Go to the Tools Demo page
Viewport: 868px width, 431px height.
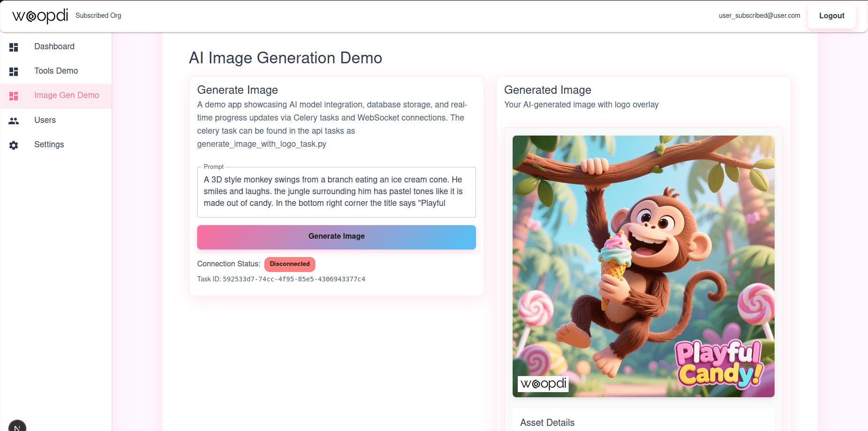56,71
